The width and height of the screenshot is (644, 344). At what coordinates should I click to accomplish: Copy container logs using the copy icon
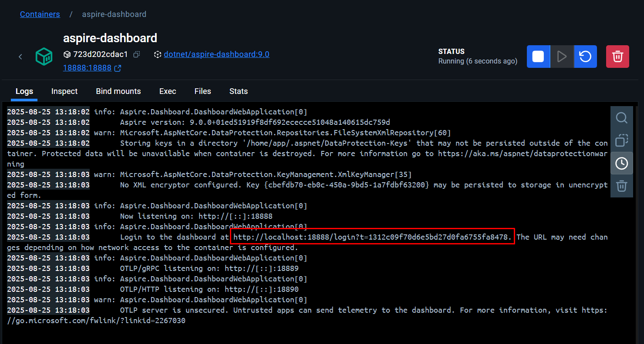click(x=621, y=140)
